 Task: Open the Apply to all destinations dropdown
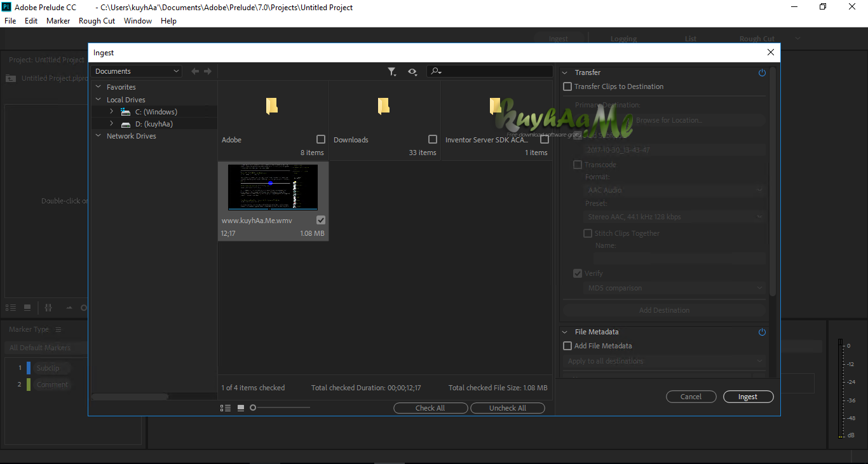[665, 361]
